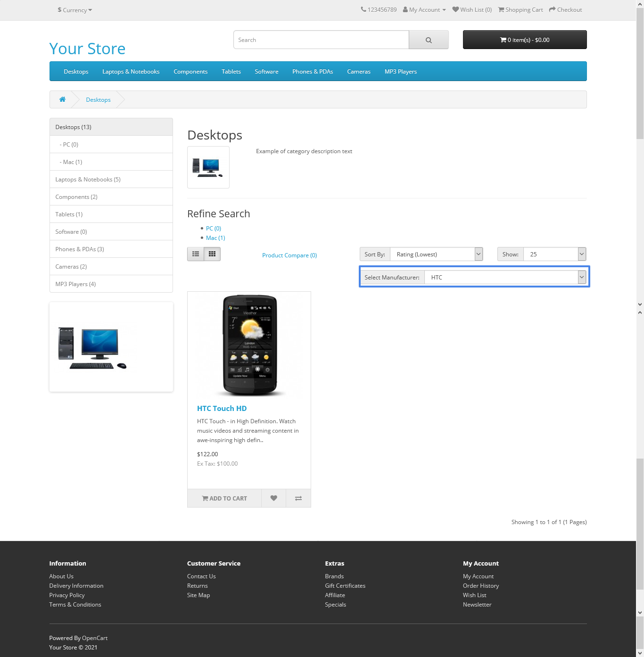644x657 pixels.
Task: Focus the Search input field
Action: pos(321,40)
